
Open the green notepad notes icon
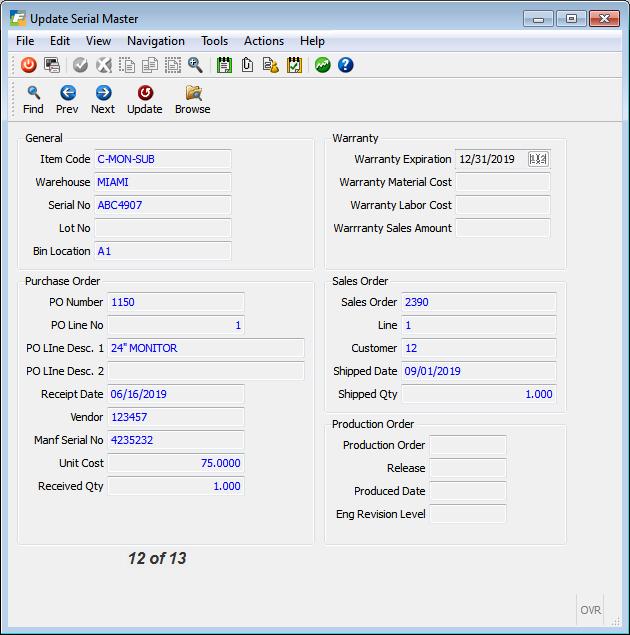(224, 65)
